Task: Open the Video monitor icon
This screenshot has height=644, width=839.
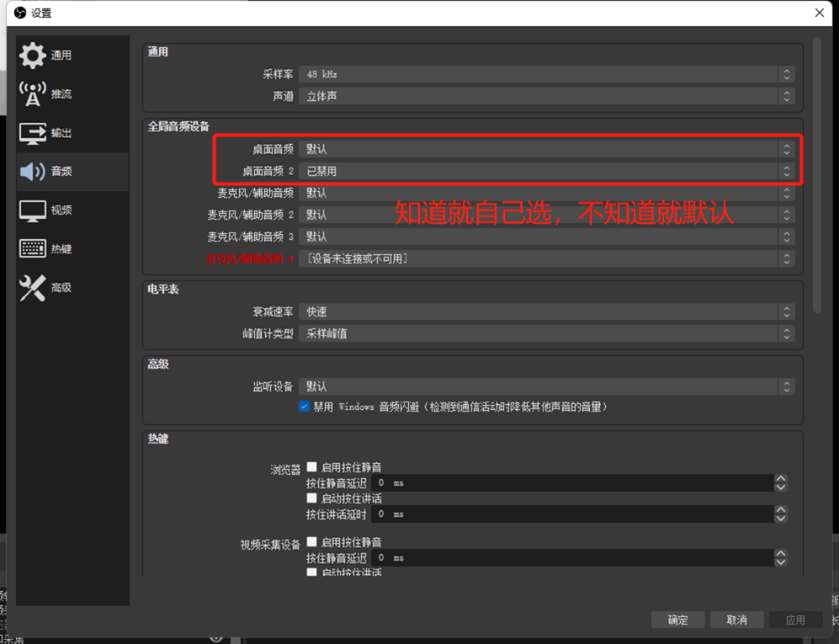Action: click(33, 210)
